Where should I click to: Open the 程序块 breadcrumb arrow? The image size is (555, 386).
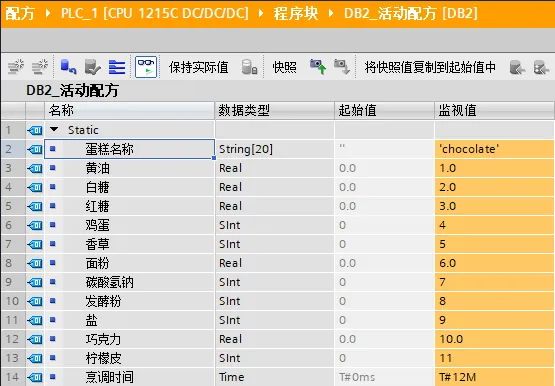(331, 13)
